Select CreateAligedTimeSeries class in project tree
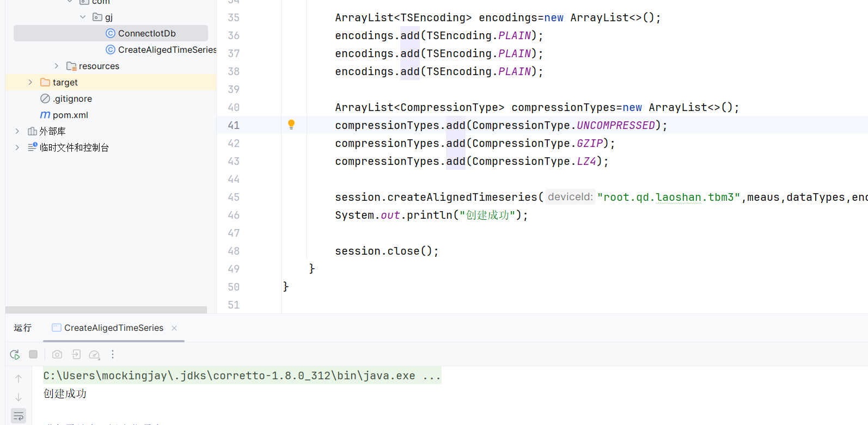Screen dimensions: 868x425 coord(111,50)
